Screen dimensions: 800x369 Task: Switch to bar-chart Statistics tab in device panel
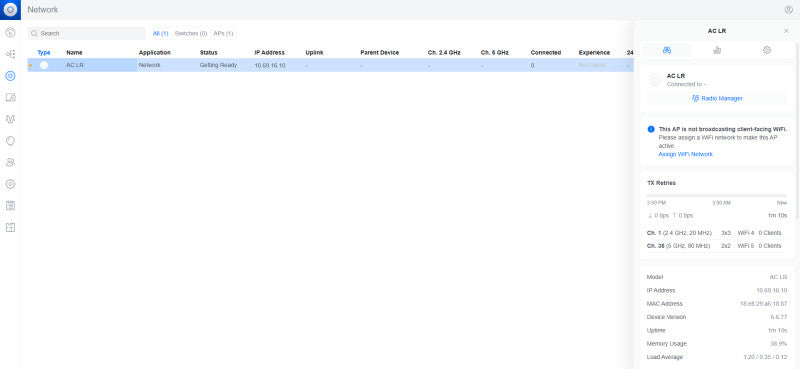coord(717,50)
